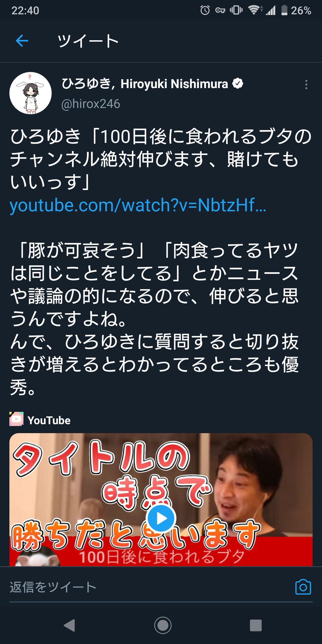The width and height of the screenshot is (322, 644).
Task: Tap the alarm clock status bar icon
Action: click(205, 10)
